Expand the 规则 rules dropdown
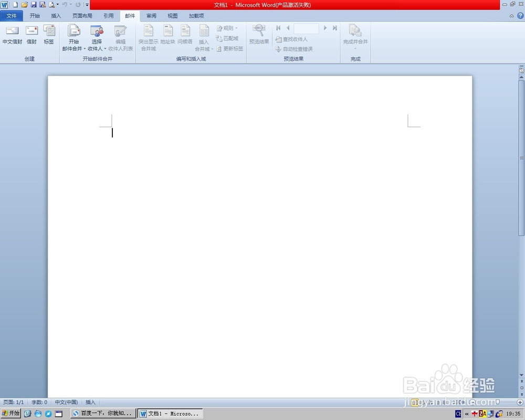This screenshot has width=525, height=420. pos(227,28)
